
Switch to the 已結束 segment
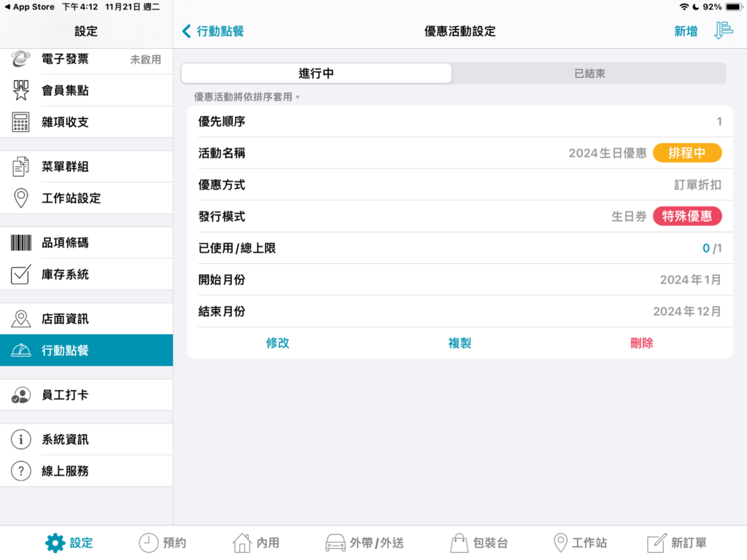[x=589, y=74]
